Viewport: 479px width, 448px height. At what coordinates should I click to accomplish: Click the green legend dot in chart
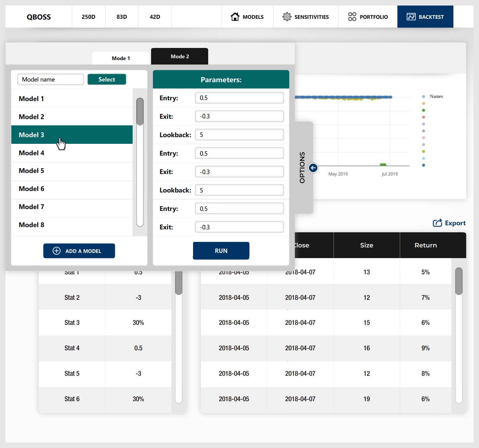423,110
